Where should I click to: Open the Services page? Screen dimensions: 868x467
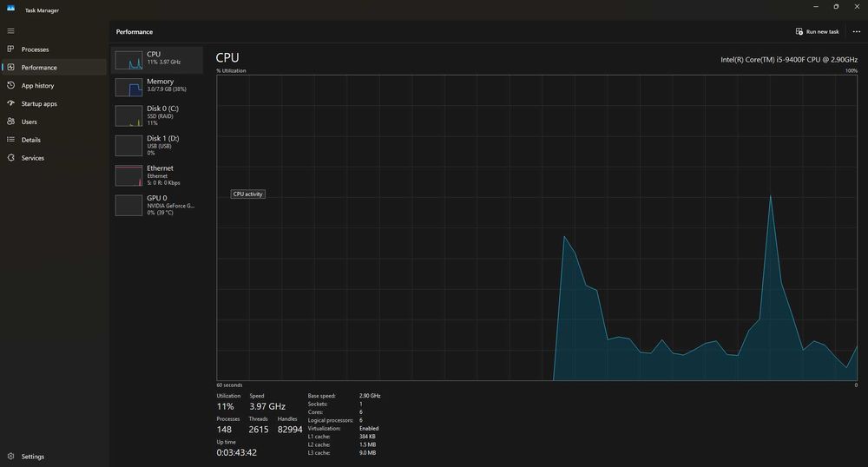click(x=33, y=158)
